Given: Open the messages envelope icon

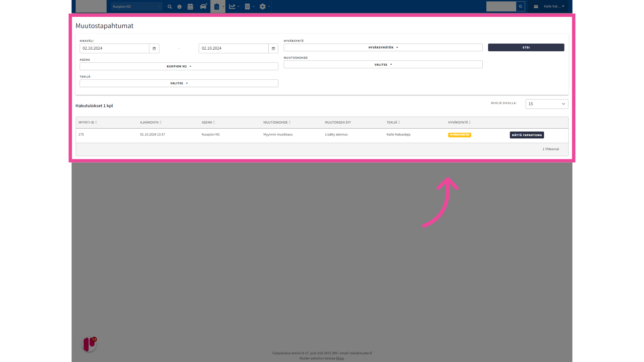Looking at the screenshot, I should 536,6.
